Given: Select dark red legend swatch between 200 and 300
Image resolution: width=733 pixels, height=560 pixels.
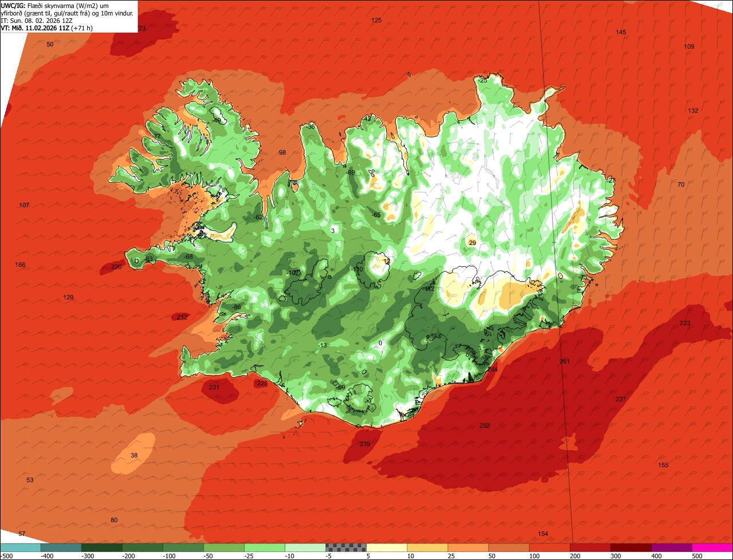Looking at the screenshot, I should [590, 547].
